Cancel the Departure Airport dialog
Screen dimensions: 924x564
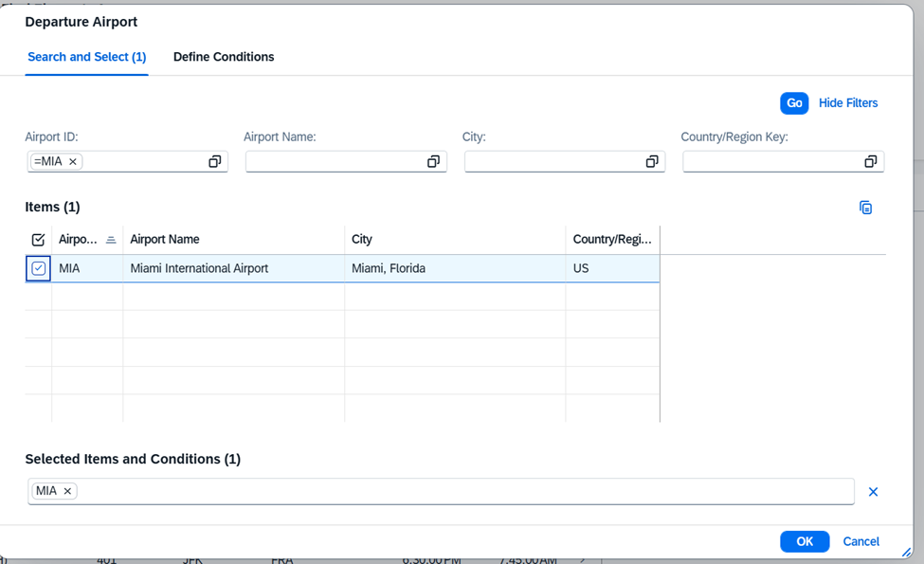(861, 541)
